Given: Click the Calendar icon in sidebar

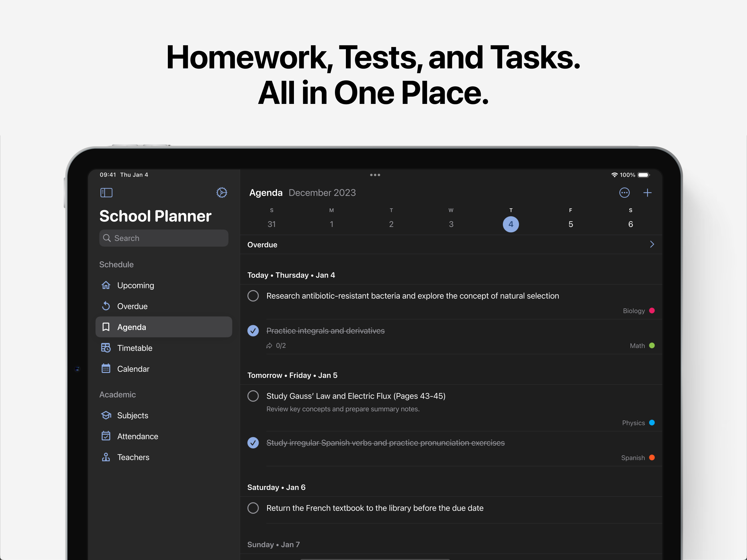Looking at the screenshot, I should point(106,369).
